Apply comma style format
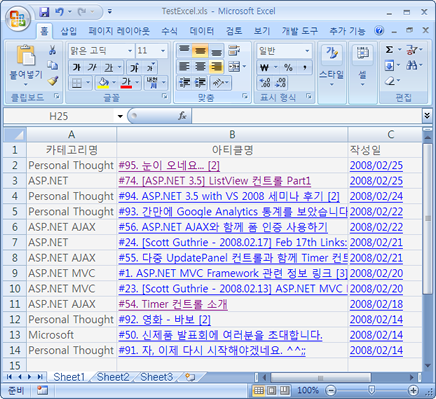Screen dimensions: 436x399 point(305,68)
